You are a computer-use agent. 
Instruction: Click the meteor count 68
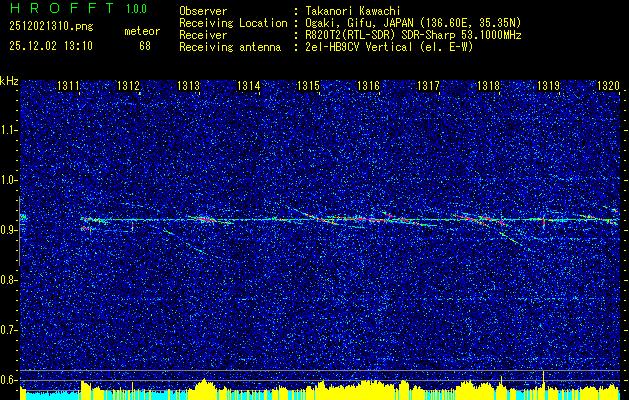coord(145,46)
